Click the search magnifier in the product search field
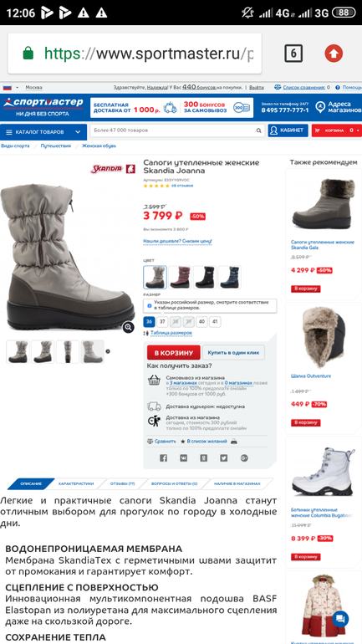The height and width of the screenshot is (644, 362). (x=258, y=131)
